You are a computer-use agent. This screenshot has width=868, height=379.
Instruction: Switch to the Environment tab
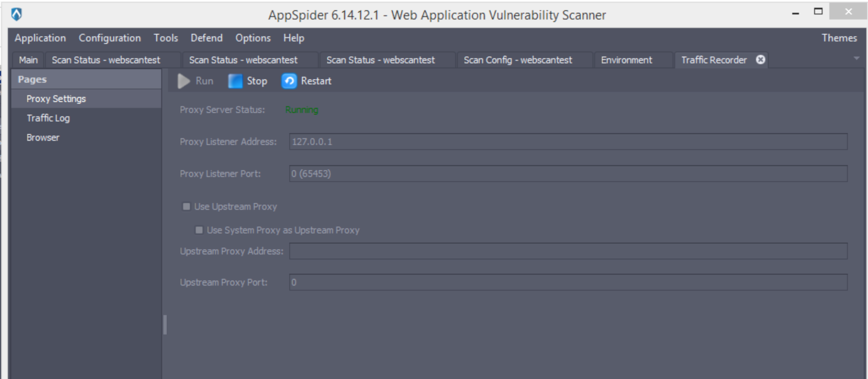[633, 60]
